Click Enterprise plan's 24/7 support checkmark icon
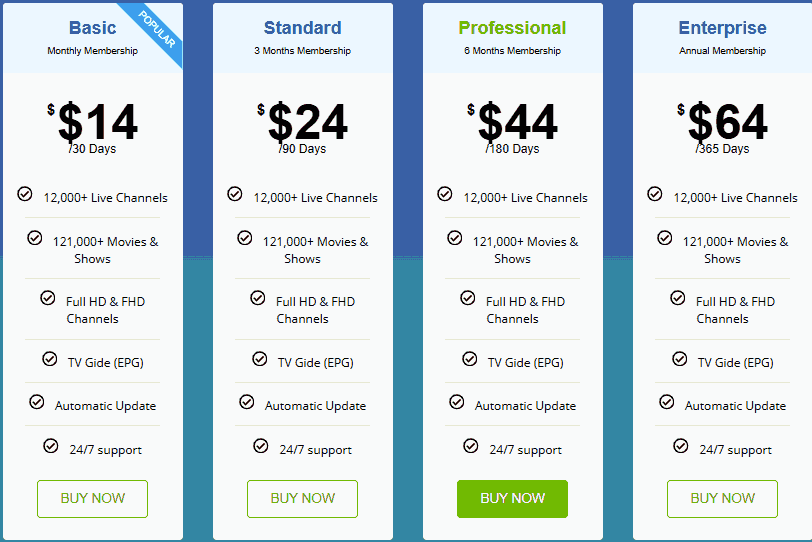812x542 pixels. pyautogui.click(x=681, y=446)
